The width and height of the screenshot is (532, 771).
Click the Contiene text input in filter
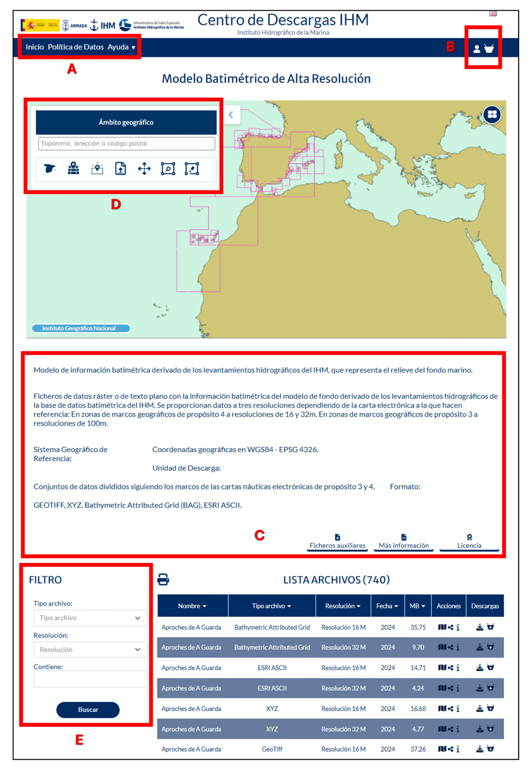click(90, 679)
